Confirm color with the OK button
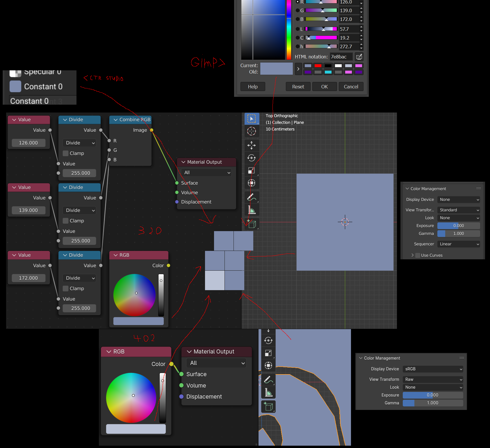 pos(325,87)
